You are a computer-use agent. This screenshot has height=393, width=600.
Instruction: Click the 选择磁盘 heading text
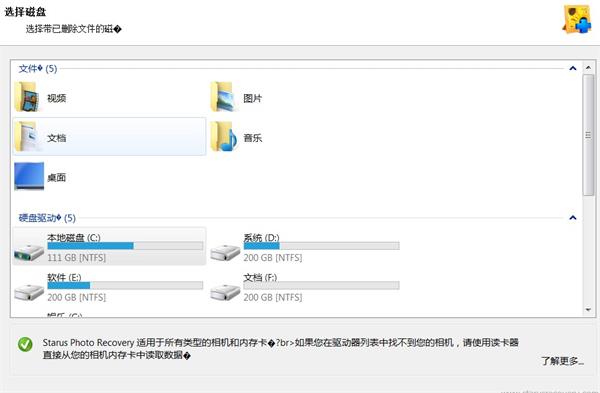[x=25, y=12]
